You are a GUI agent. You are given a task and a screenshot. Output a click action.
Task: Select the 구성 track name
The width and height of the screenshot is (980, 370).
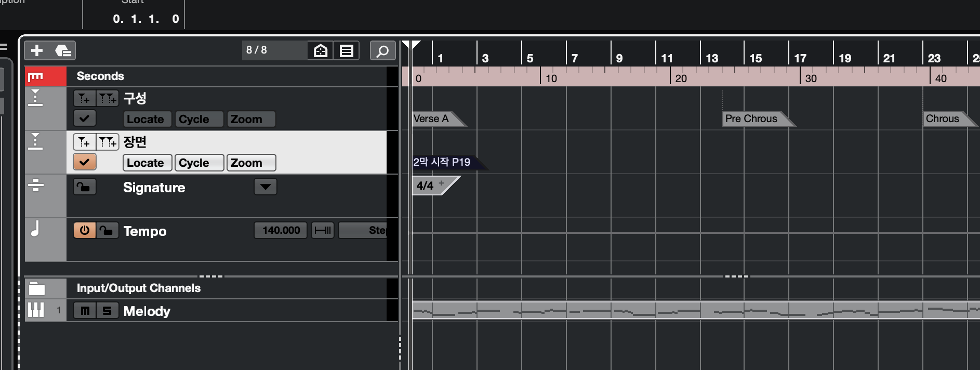tap(135, 98)
